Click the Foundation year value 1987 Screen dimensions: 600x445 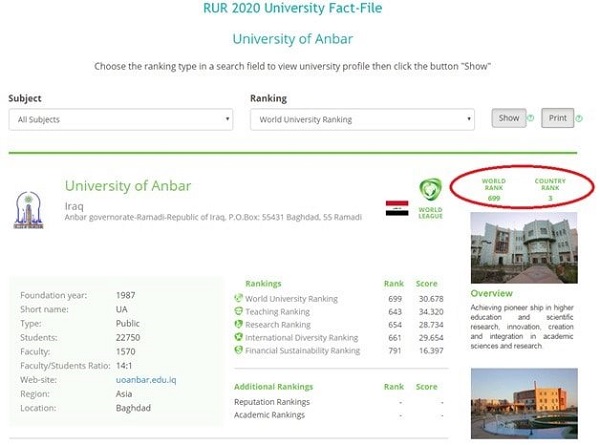tap(126, 295)
